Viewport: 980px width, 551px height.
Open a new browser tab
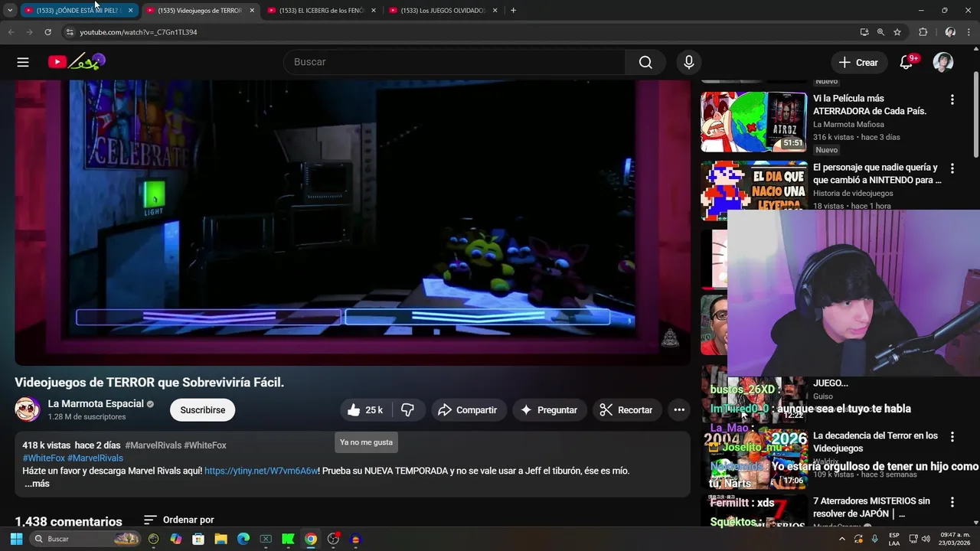click(513, 10)
